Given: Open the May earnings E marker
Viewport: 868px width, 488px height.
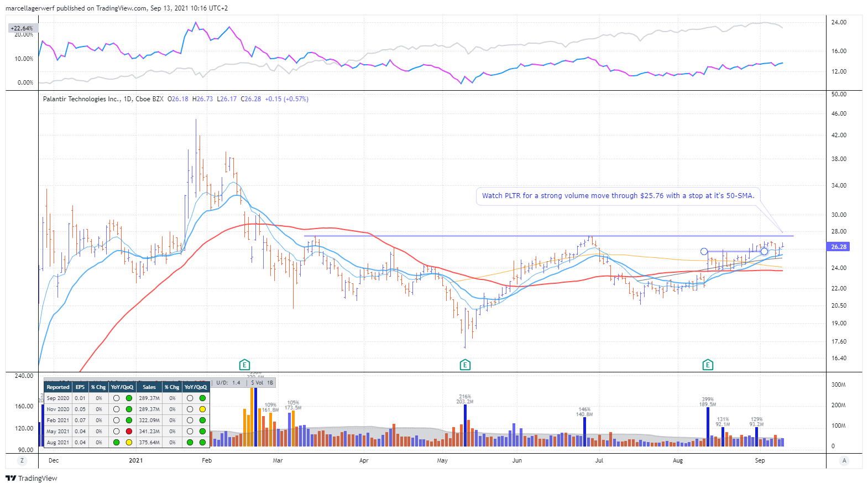Looking at the screenshot, I should point(465,365).
